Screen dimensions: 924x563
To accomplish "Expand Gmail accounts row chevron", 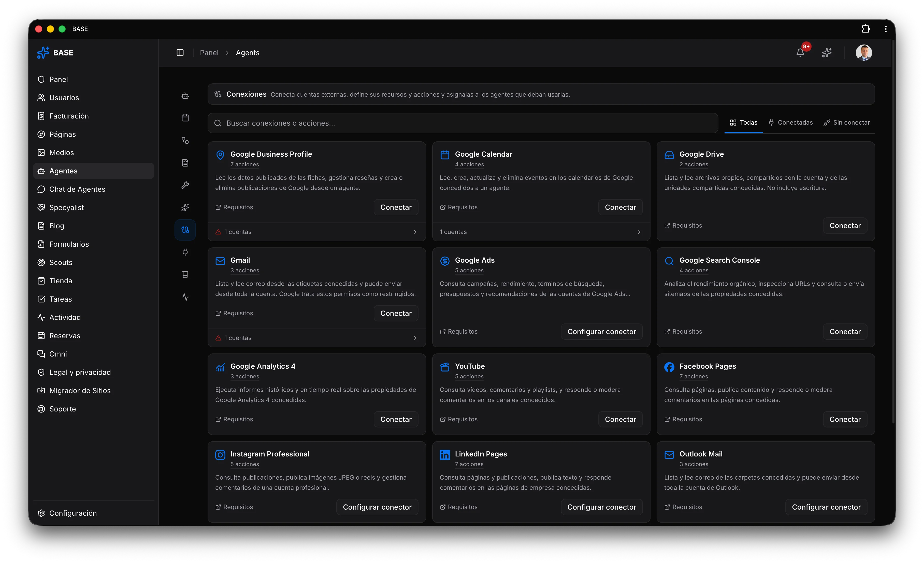I will tap(415, 338).
